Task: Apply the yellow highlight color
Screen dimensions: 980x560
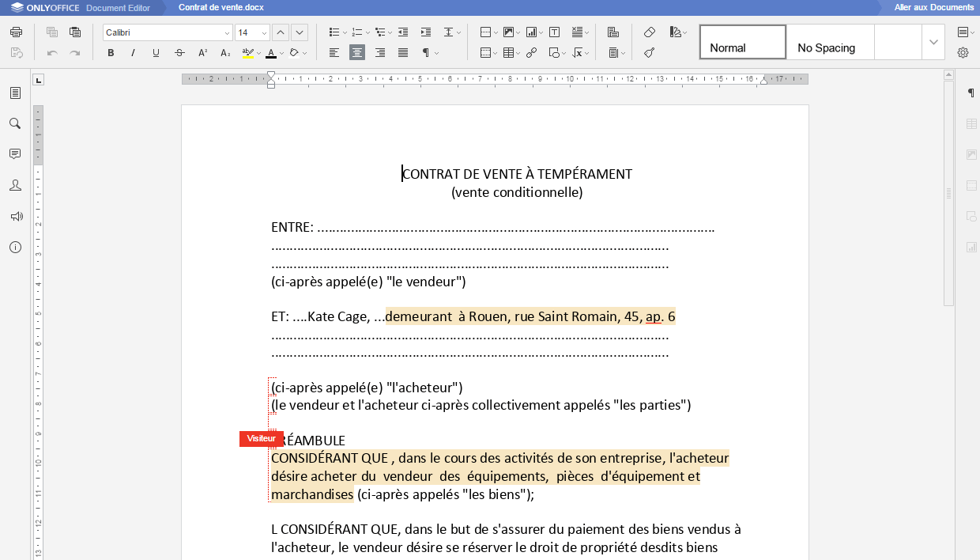Action: coord(247,53)
